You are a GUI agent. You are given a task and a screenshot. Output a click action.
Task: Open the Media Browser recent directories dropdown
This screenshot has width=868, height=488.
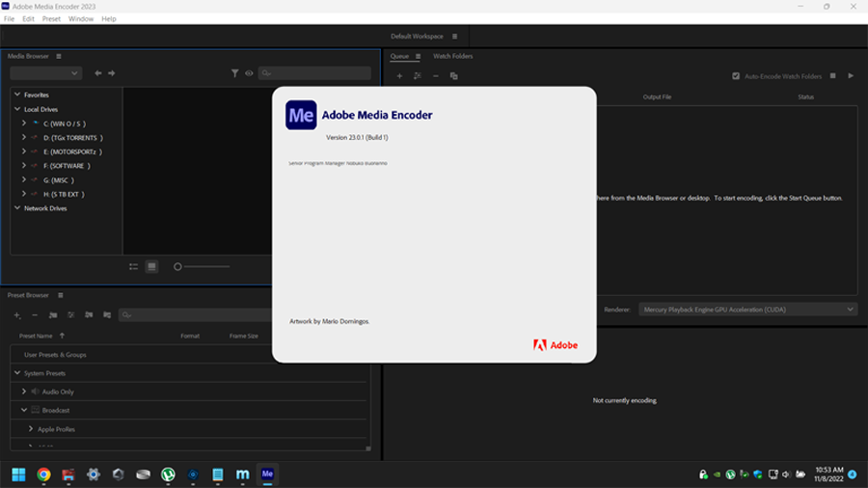coord(46,73)
